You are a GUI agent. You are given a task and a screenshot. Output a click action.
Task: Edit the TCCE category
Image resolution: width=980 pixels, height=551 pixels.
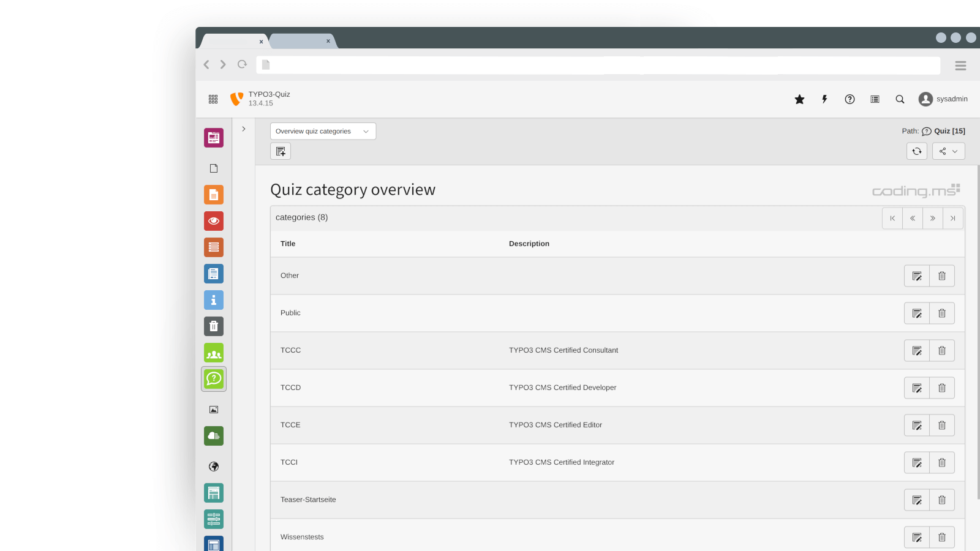(x=917, y=425)
